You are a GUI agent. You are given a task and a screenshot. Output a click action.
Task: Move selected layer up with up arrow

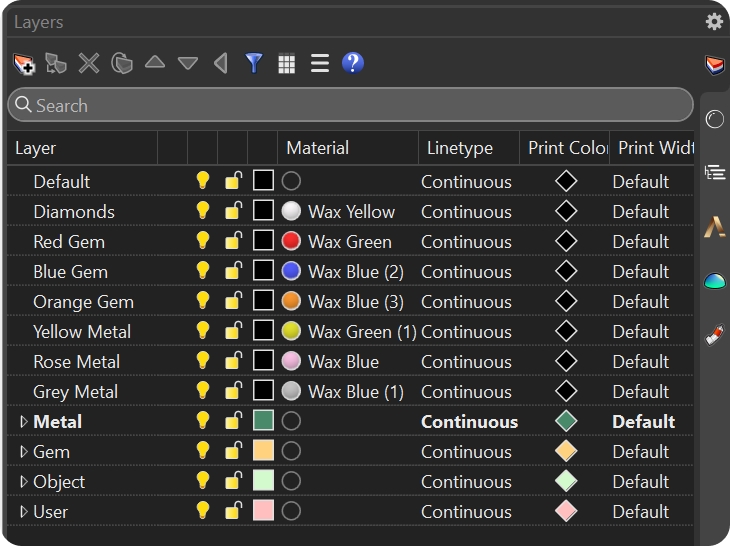[x=154, y=63]
